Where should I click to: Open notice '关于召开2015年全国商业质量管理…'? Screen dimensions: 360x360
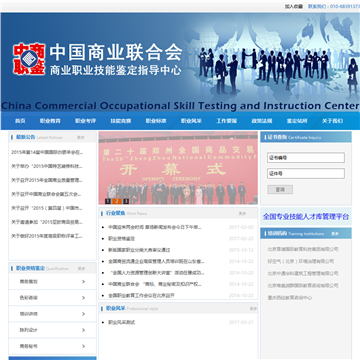(47, 180)
